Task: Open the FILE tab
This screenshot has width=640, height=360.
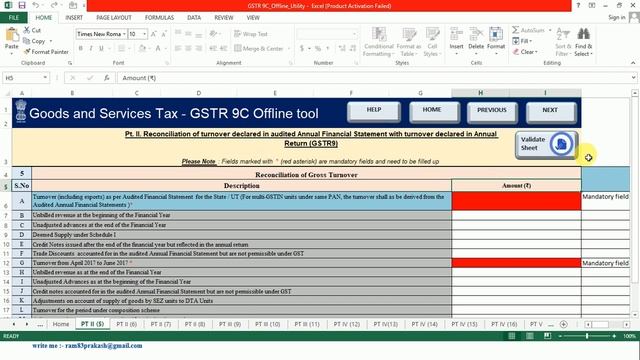Action: coord(14,18)
